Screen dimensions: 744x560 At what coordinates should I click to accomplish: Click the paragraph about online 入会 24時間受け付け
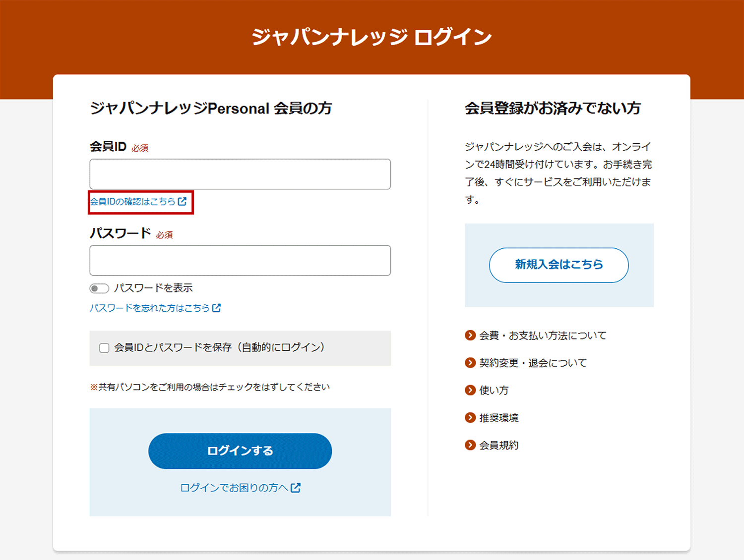(x=558, y=173)
